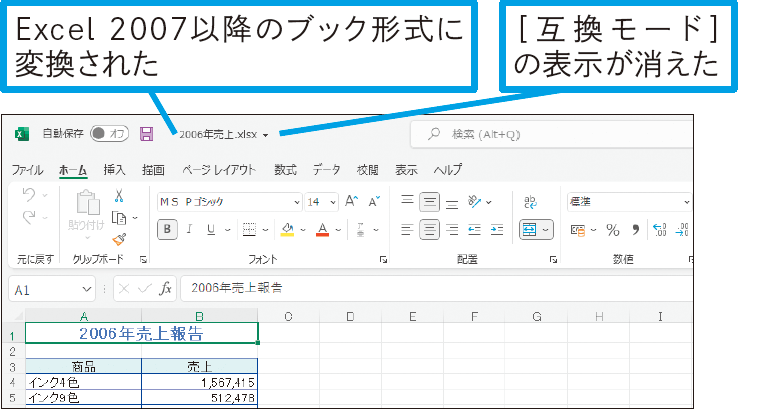Screen dimensions: 783x409
Task: Open the MS Pゴシック font name dropdown
Action: tap(297, 202)
